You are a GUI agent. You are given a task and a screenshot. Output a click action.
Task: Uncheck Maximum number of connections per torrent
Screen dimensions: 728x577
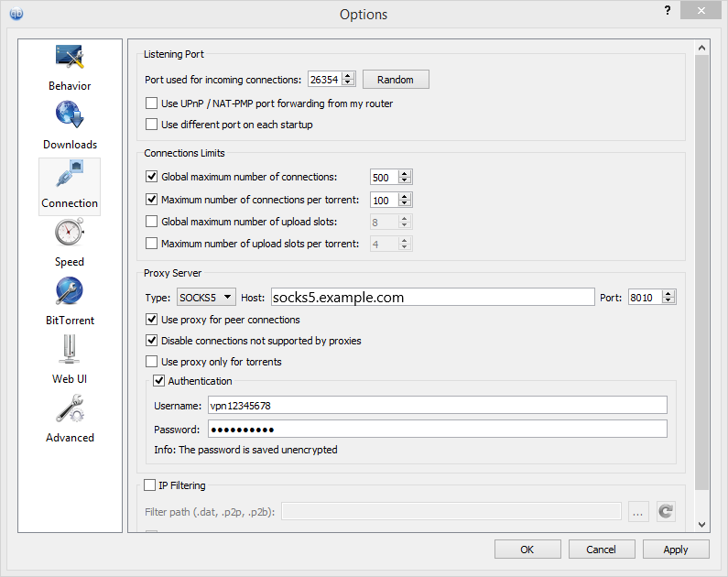[151, 200]
